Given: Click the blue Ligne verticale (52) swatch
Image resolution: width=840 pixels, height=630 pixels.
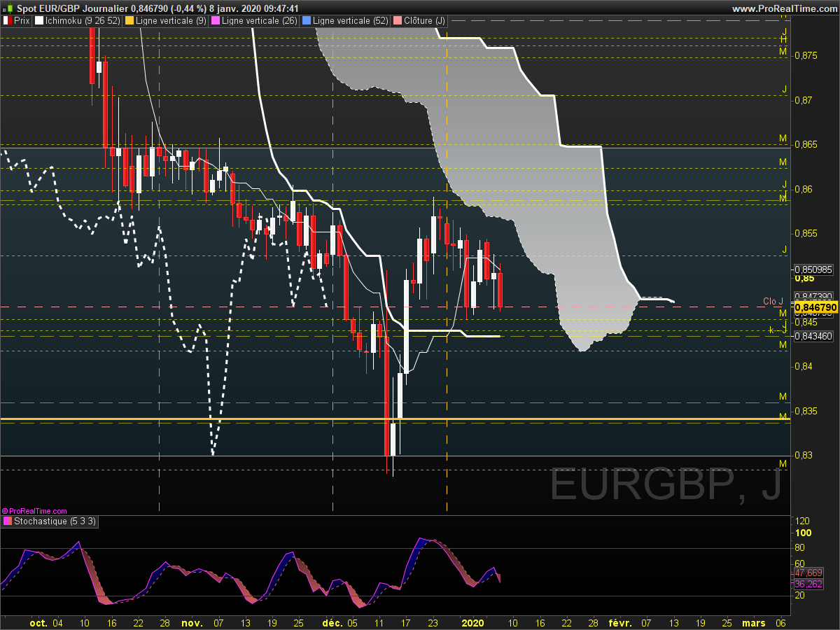Looking at the screenshot, I should tap(306, 21).
